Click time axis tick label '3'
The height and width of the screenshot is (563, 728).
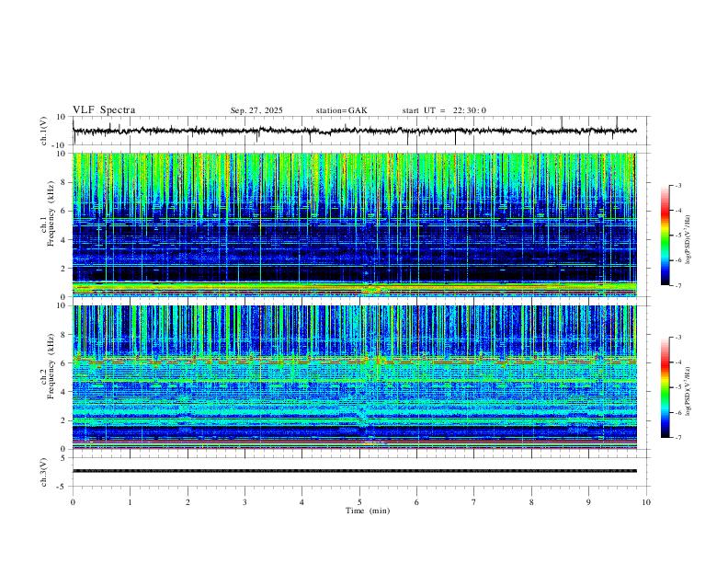click(245, 502)
